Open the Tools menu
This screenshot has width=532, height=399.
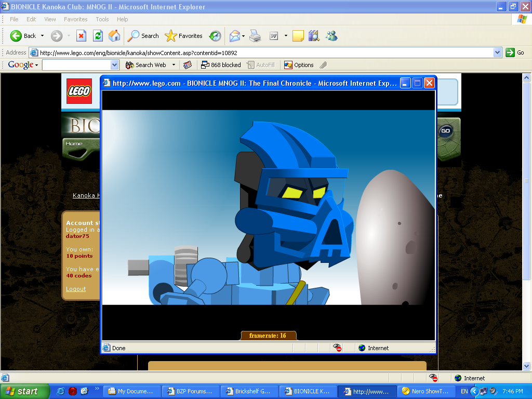pos(102,19)
